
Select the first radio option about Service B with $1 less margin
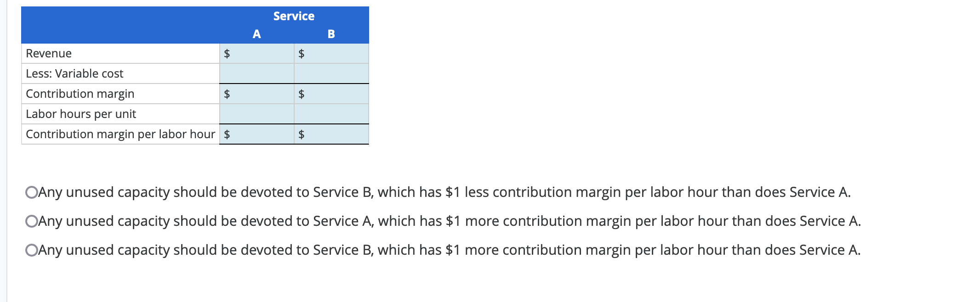coord(31,192)
